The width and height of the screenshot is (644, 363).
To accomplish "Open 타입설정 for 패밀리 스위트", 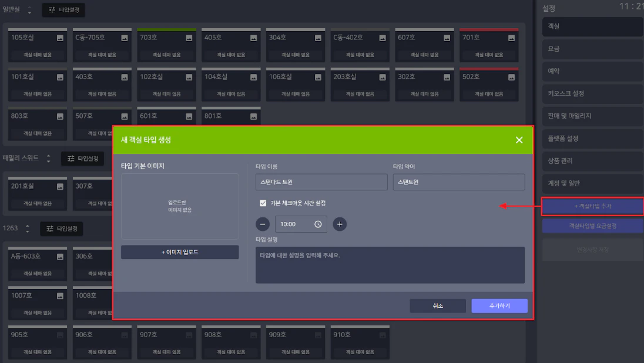I will (x=82, y=159).
